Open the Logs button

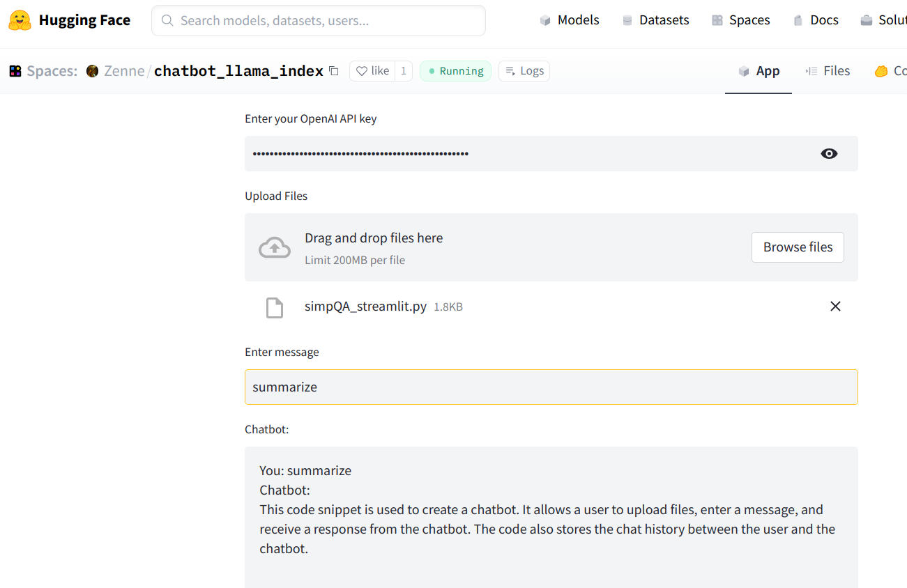point(524,71)
